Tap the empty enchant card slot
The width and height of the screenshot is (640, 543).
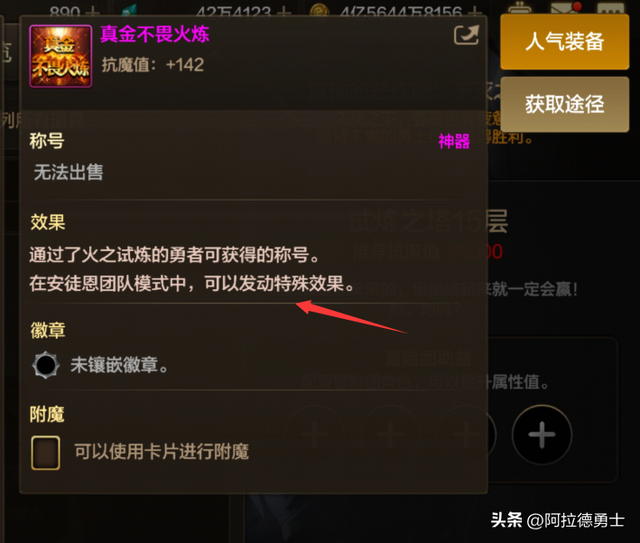pyautogui.click(x=46, y=453)
